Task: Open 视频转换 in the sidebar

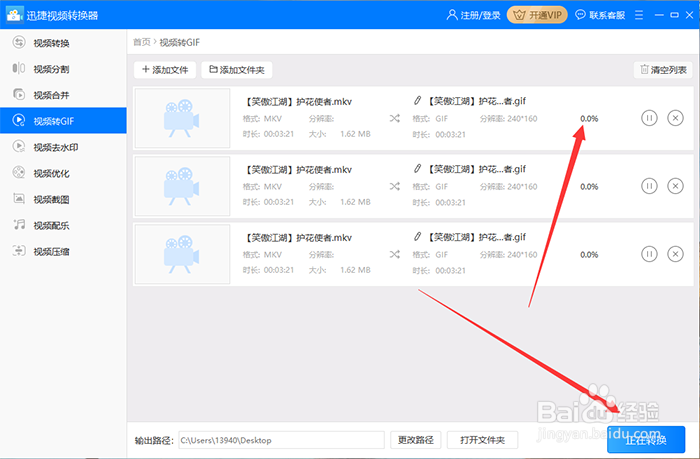Action: tap(63, 43)
